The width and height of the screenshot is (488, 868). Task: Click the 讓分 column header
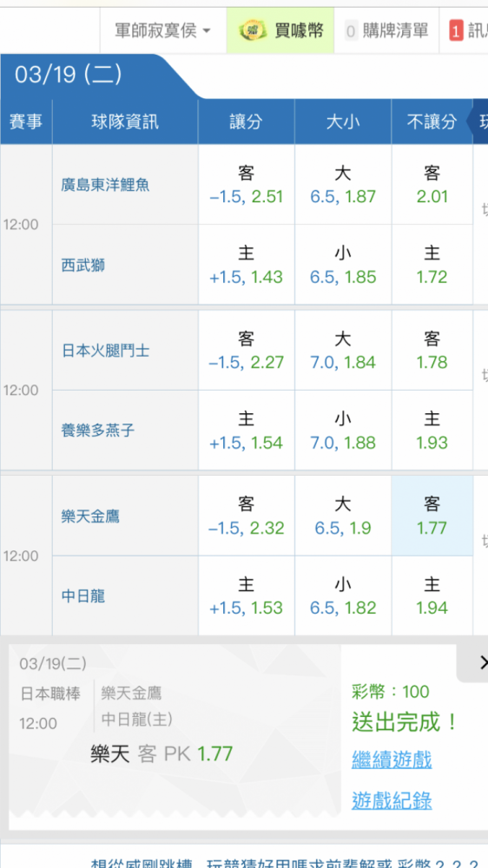(246, 122)
